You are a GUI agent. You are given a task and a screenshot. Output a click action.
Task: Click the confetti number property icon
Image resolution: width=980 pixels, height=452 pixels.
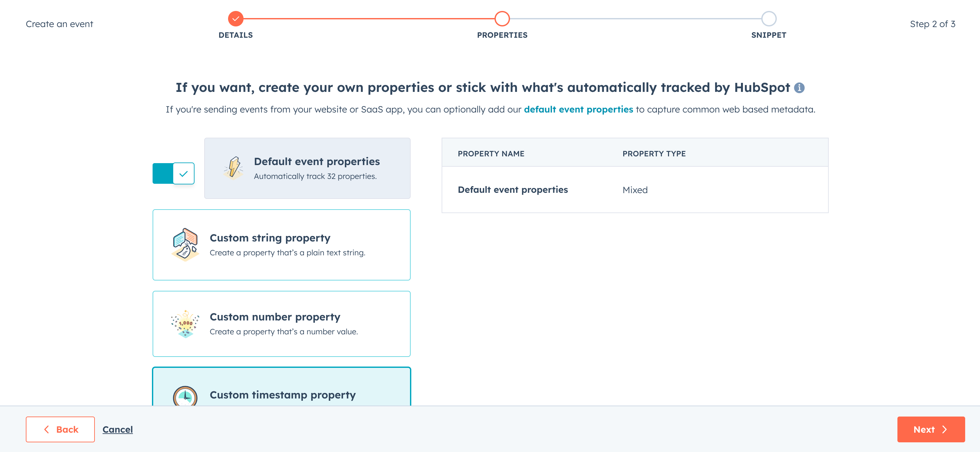[x=185, y=323]
